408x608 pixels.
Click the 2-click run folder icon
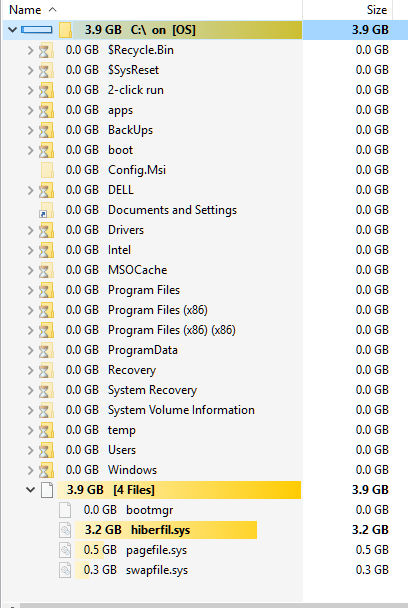(46, 90)
